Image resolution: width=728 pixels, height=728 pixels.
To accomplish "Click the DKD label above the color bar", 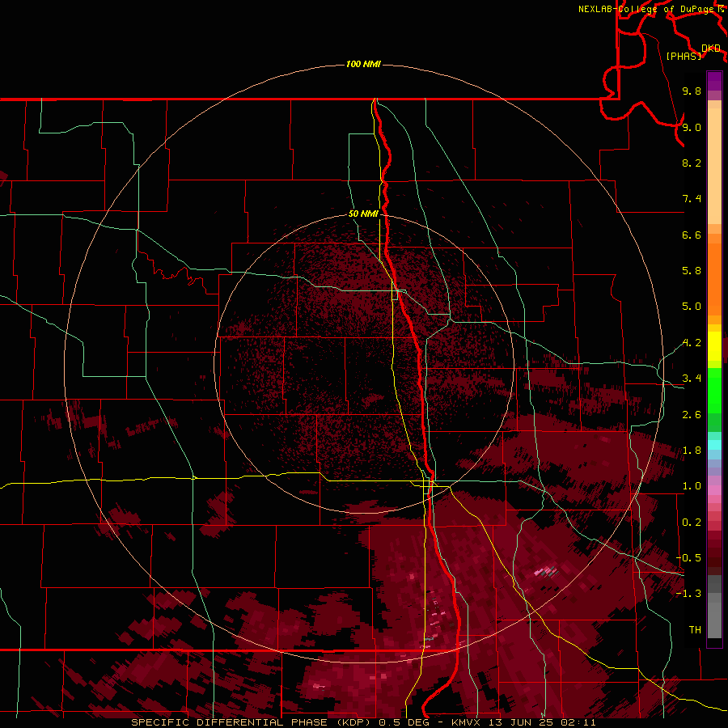I will coord(711,49).
